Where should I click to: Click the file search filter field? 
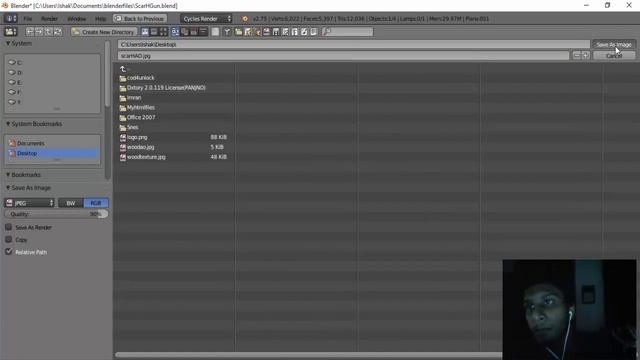pyautogui.click(x=347, y=32)
